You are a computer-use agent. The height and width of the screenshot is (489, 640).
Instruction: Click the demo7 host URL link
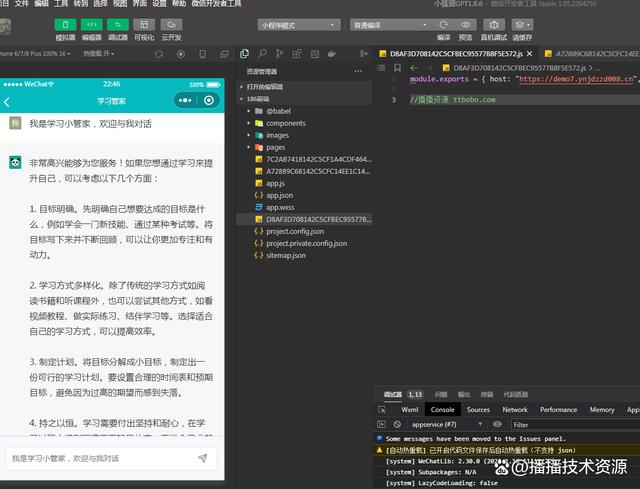point(576,79)
